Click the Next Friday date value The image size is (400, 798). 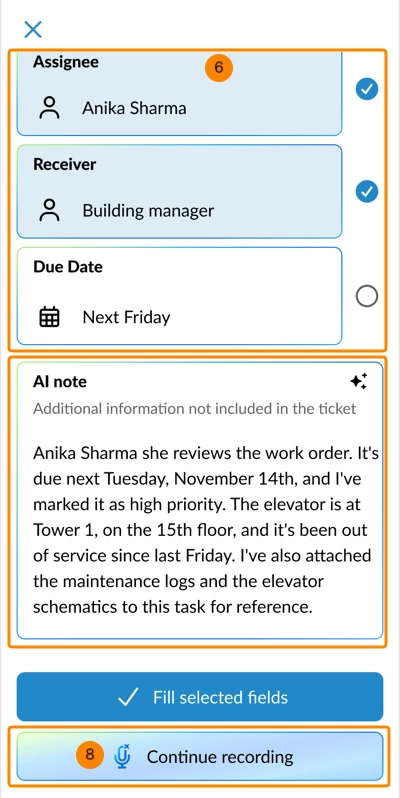[x=126, y=318]
